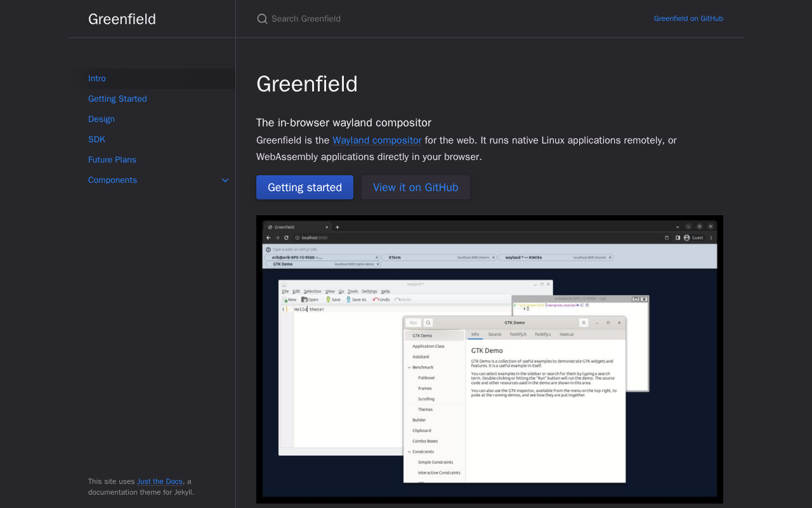Click the search magnifier icon
The height and width of the screenshot is (508, 812).
tap(262, 19)
